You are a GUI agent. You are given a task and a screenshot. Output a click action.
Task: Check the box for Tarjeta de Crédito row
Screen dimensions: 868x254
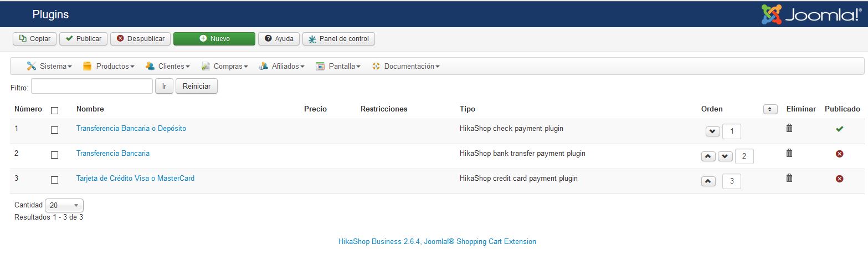coord(54,180)
